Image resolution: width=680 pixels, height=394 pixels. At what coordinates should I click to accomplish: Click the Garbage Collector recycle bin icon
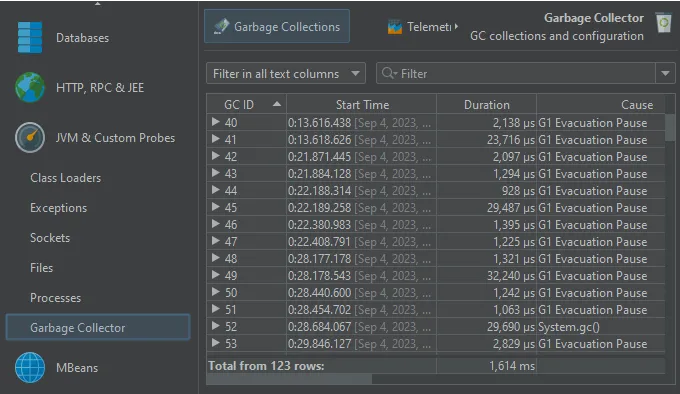pyautogui.click(x=664, y=23)
